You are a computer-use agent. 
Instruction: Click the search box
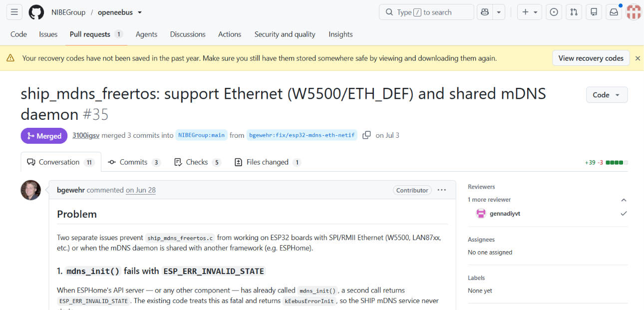point(426,12)
